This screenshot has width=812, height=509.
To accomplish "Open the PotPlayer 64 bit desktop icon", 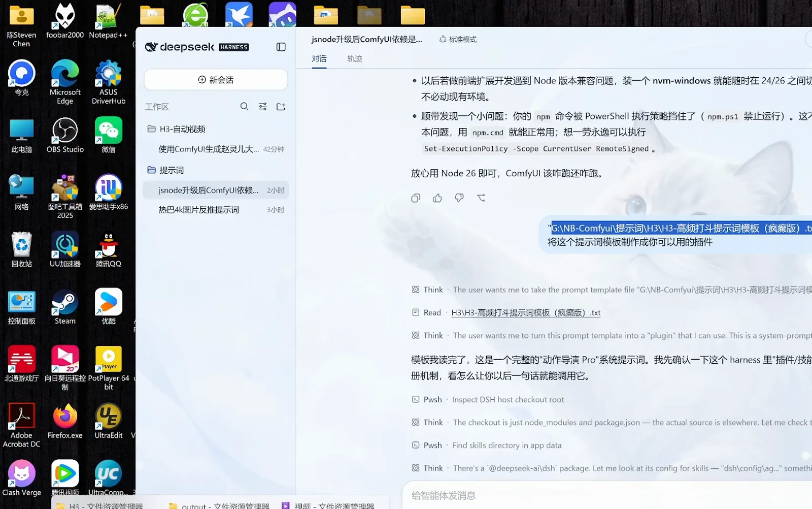I will click(x=108, y=368).
